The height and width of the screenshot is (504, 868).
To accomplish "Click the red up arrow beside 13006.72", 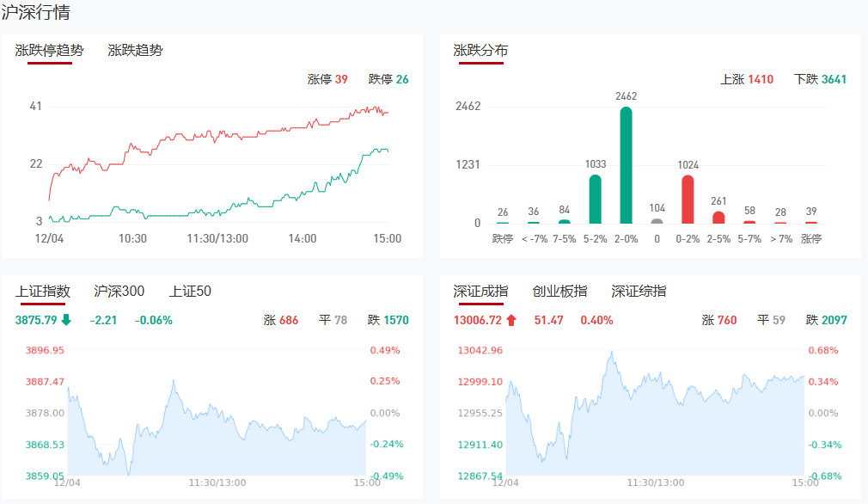I will [x=511, y=321].
